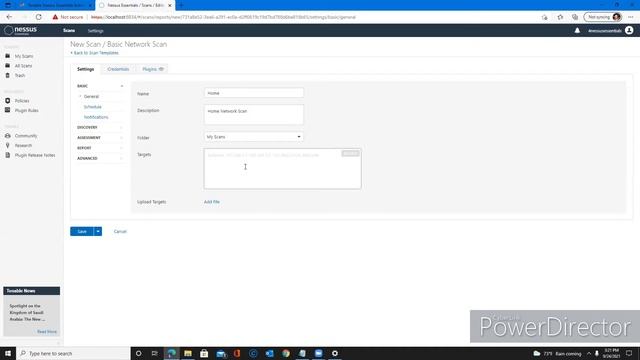Switch to the Credentials tab
640x360 pixels.
[x=118, y=69]
